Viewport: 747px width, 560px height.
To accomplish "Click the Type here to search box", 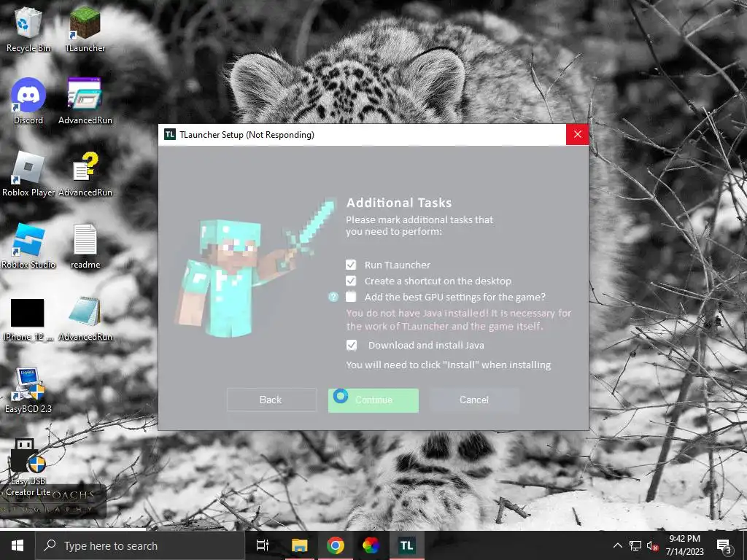I will [x=140, y=545].
